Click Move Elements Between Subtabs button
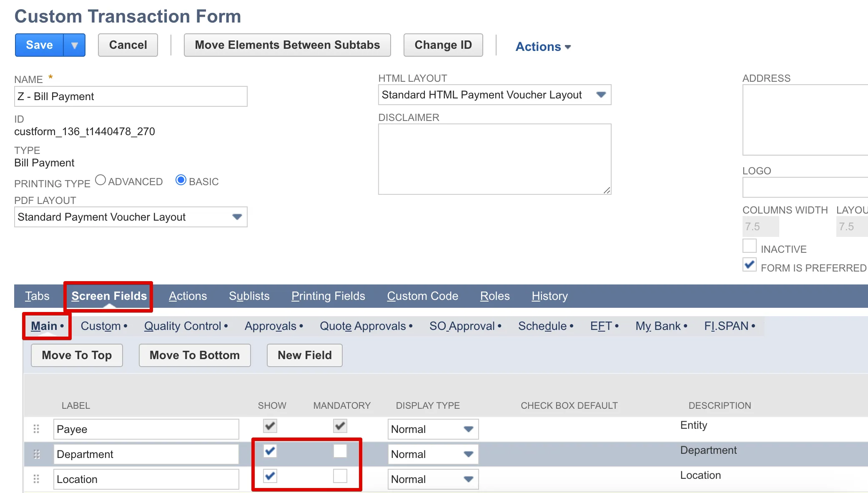Image resolution: width=868 pixels, height=493 pixels. coord(287,45)
